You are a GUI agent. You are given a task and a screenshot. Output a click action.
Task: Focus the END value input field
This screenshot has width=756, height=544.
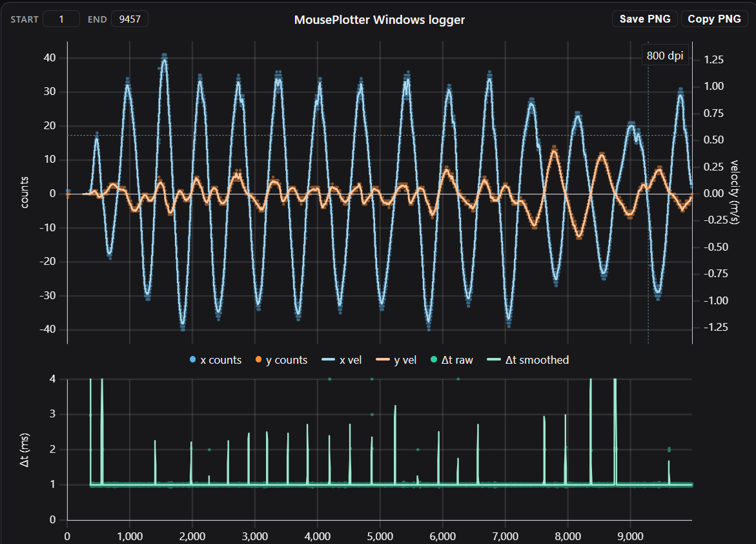[130, 19]
